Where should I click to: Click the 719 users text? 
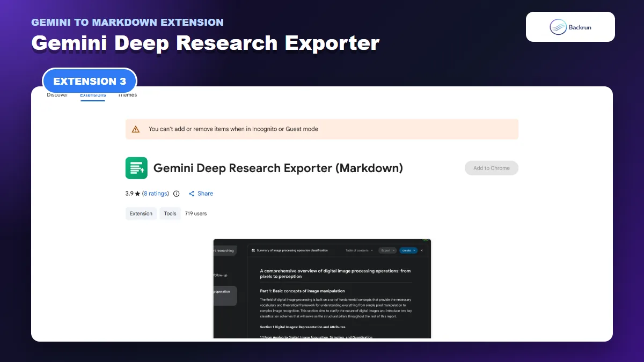coord(196,213)
